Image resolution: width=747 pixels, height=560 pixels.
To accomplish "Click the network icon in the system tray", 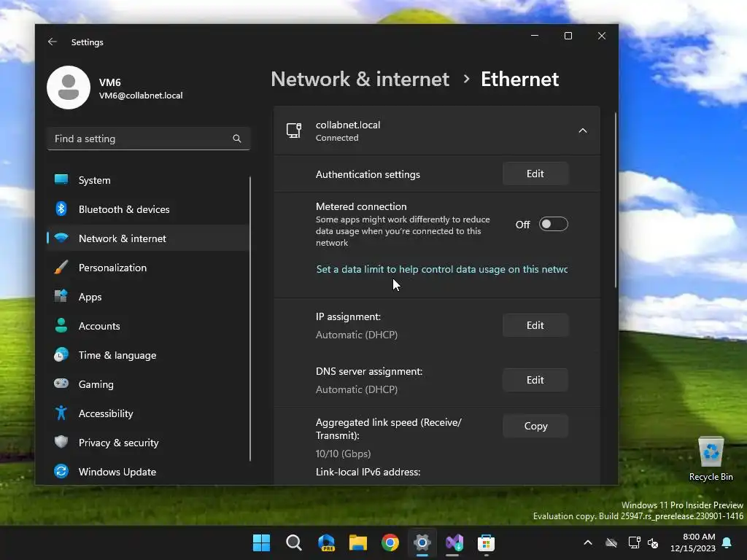I will pos(635,542).
